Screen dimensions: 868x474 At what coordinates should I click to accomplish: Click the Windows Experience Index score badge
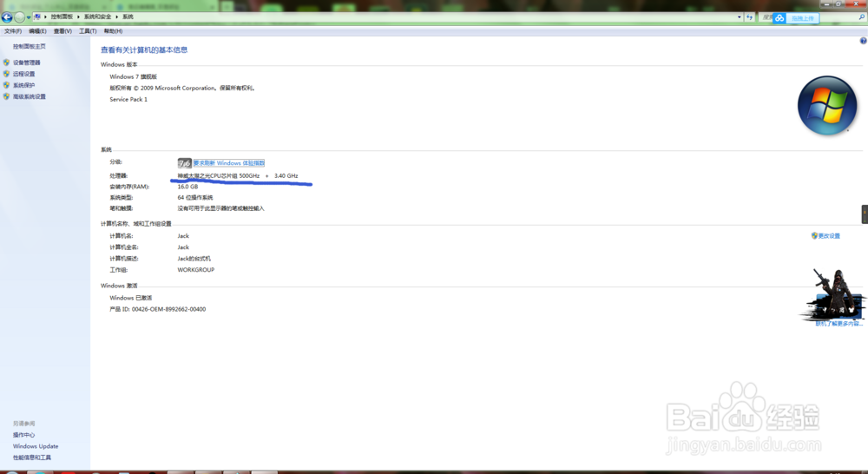tap(184, 163)
